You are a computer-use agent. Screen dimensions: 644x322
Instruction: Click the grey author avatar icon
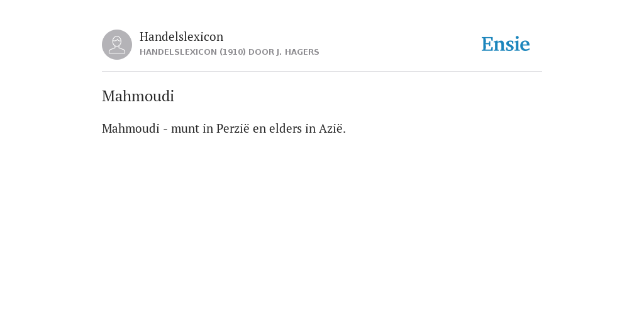[117, 45]
